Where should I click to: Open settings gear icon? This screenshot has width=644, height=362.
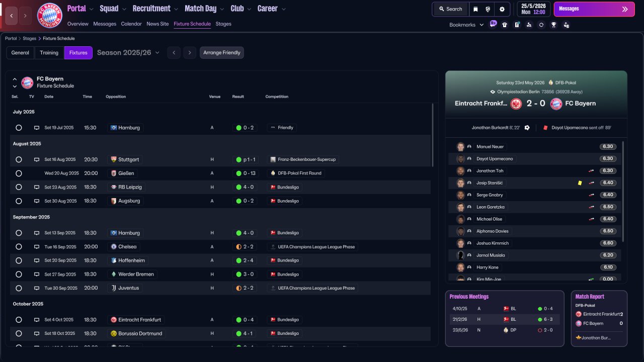(502, 9)
